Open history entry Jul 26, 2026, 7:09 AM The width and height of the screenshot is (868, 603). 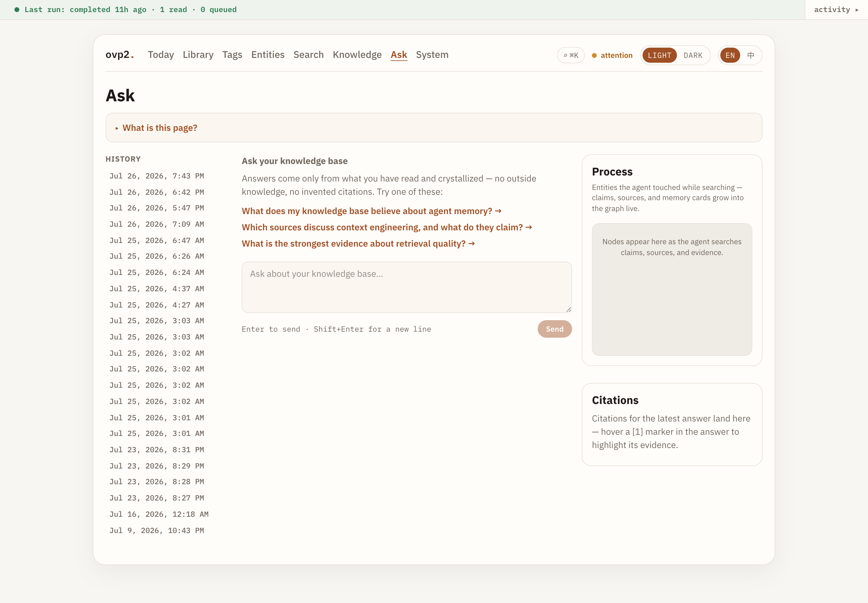pyautogui.click(x=157, y=224)
